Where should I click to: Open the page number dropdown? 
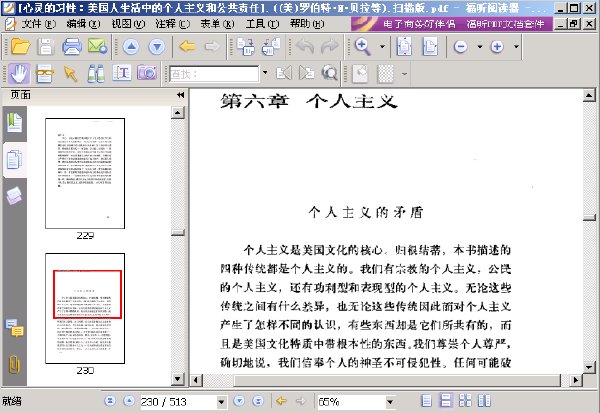point(222,402)
